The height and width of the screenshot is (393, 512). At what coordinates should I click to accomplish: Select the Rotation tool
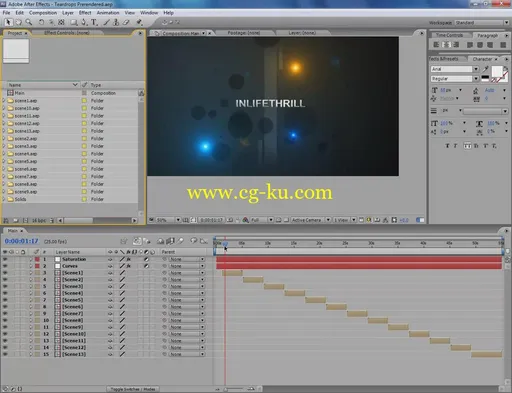[41, 22]
